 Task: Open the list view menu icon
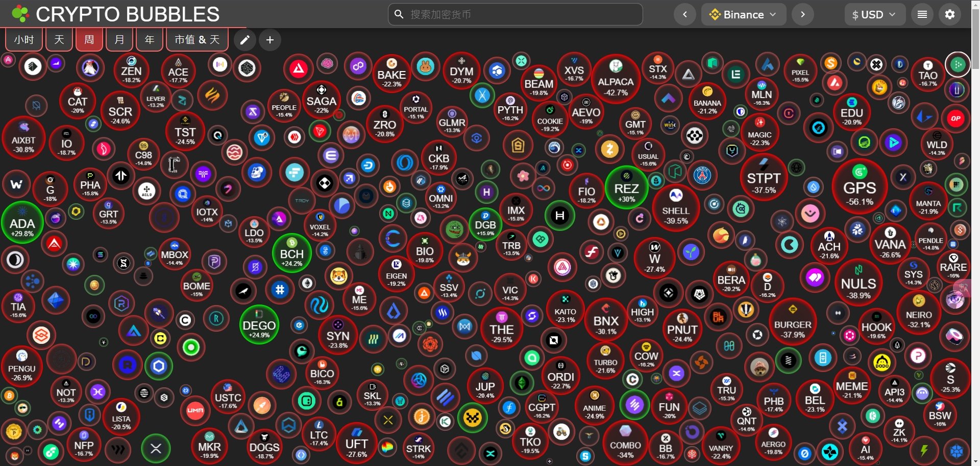click(x=922, y=14)
